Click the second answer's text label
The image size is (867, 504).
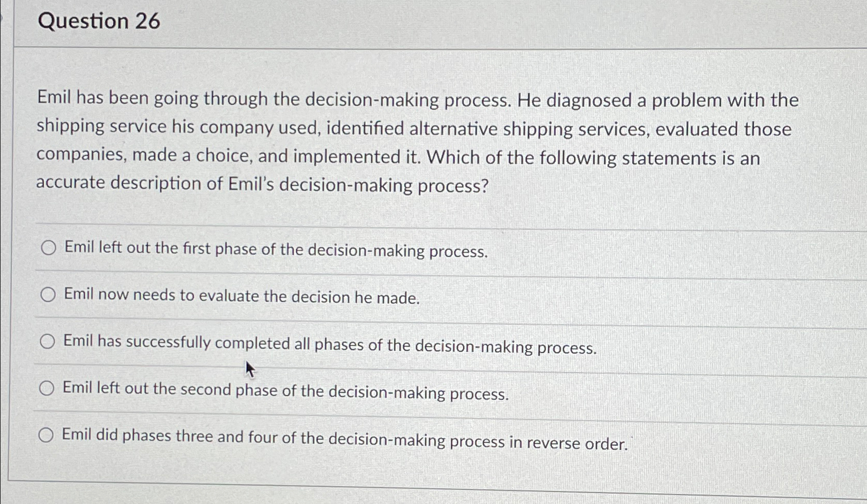(x=241, y=297)
